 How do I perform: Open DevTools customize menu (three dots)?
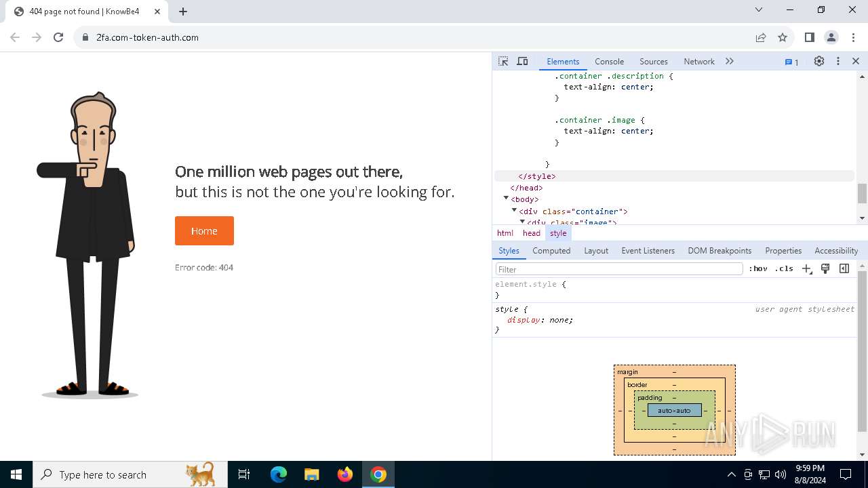coord(838,61)
